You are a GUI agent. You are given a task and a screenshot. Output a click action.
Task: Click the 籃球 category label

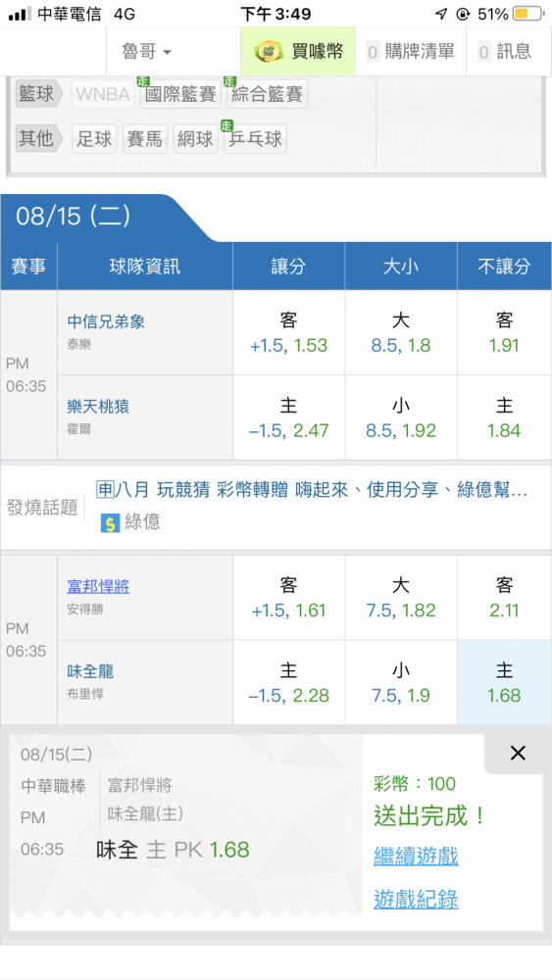click(39, 94)
